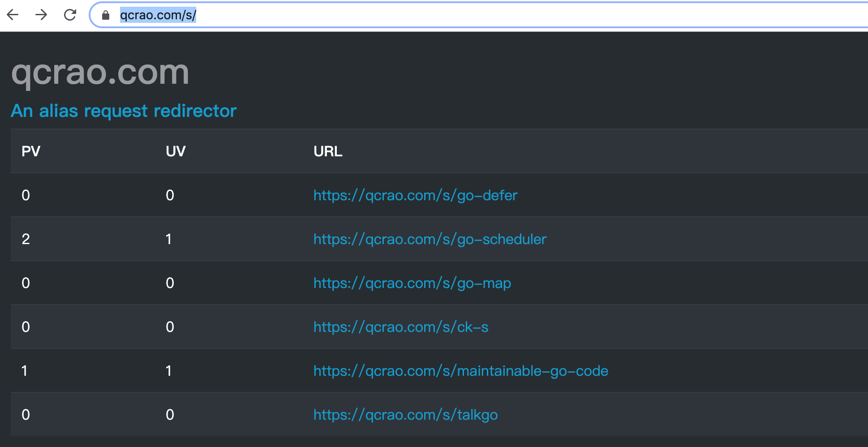Open the 'An alias request redirector' link
The height and width of the screenshot is (447, 868).
pyautogui.click(x=124, y=111)
